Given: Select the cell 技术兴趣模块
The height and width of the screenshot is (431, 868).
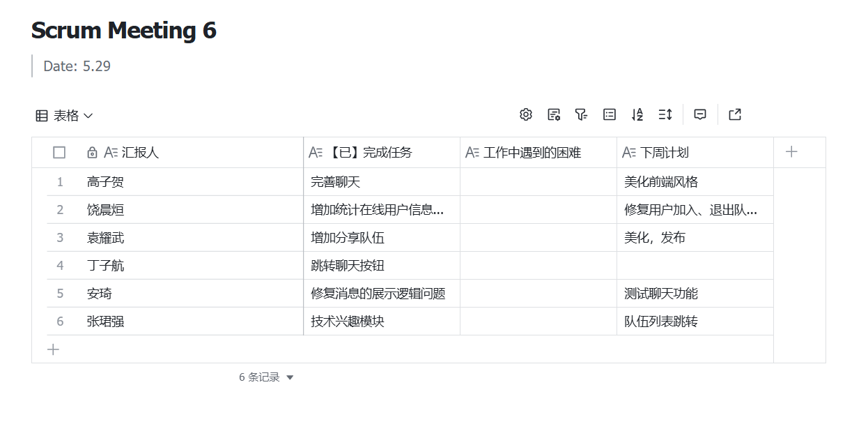Looking at the screenshot, I should (382, 322).
